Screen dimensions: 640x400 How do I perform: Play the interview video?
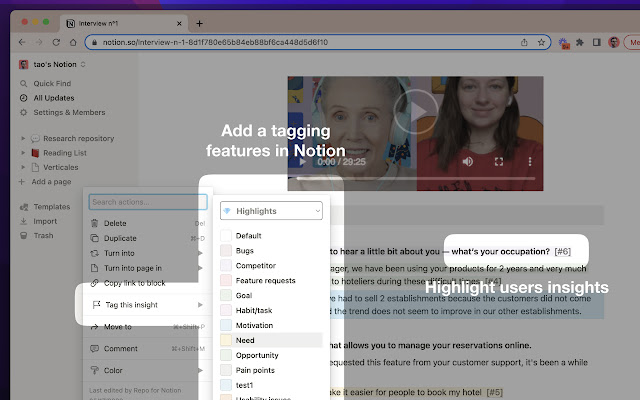[x=416, y=112]
